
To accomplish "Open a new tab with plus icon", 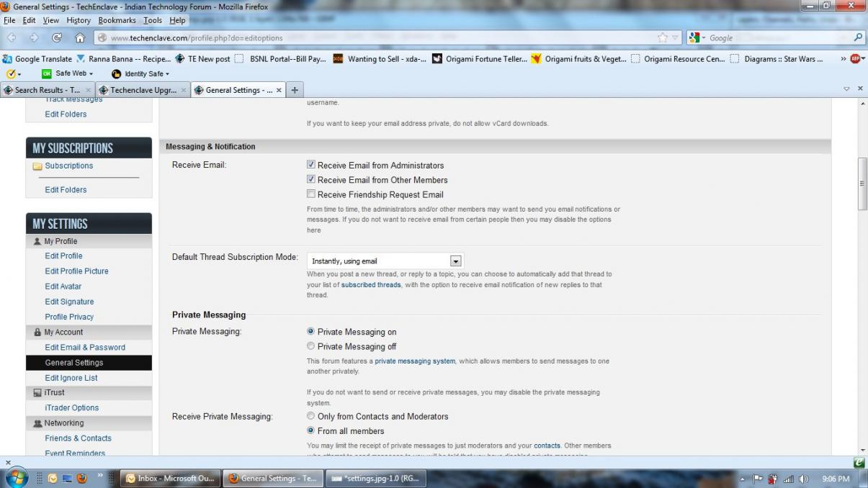I will pos(295,90).
